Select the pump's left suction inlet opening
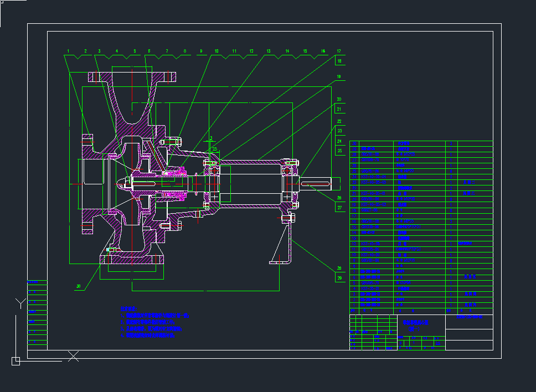The height and width of the screenshot is (392, 536). (91, 179)
